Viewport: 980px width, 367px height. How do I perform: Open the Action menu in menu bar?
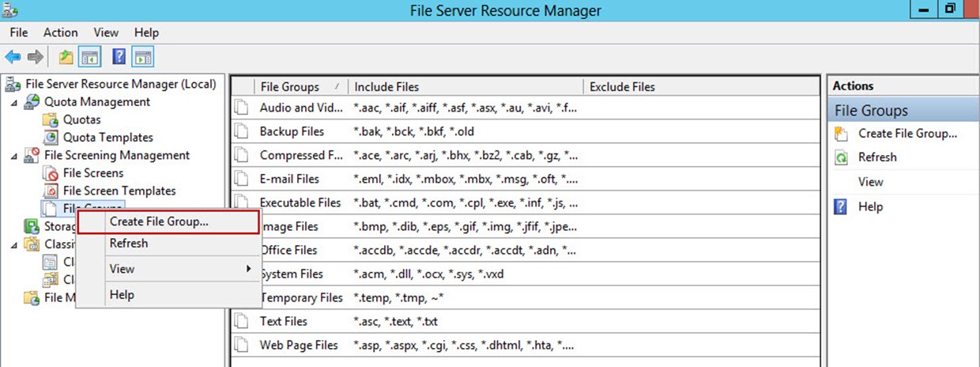[60, 32]
